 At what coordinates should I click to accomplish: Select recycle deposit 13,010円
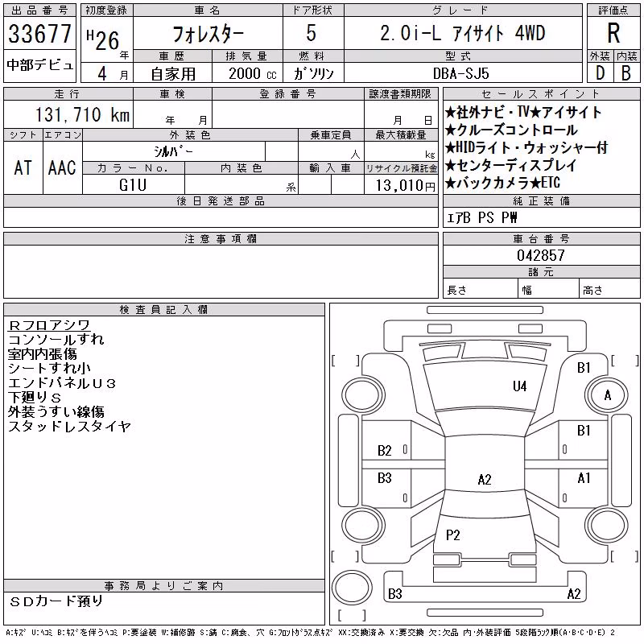[405, 186]
